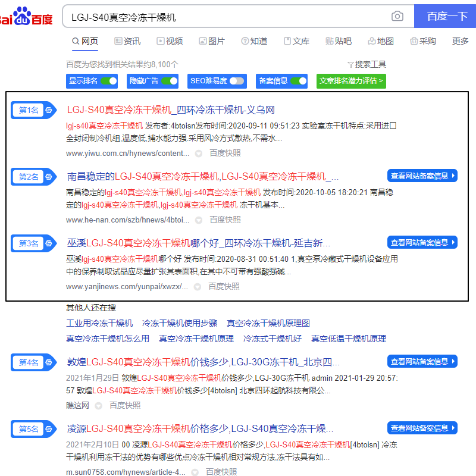Click the 瞧这网 source text
This screenshot has height=476, width=476.
pos(78,406)
